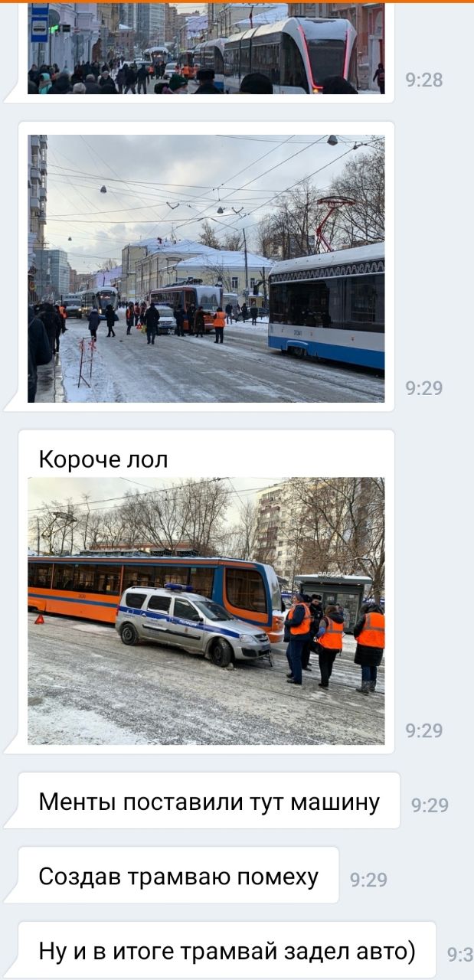Open the partially visible top photo of the crowd
This screenshot has height=980, width=474.
206,48
